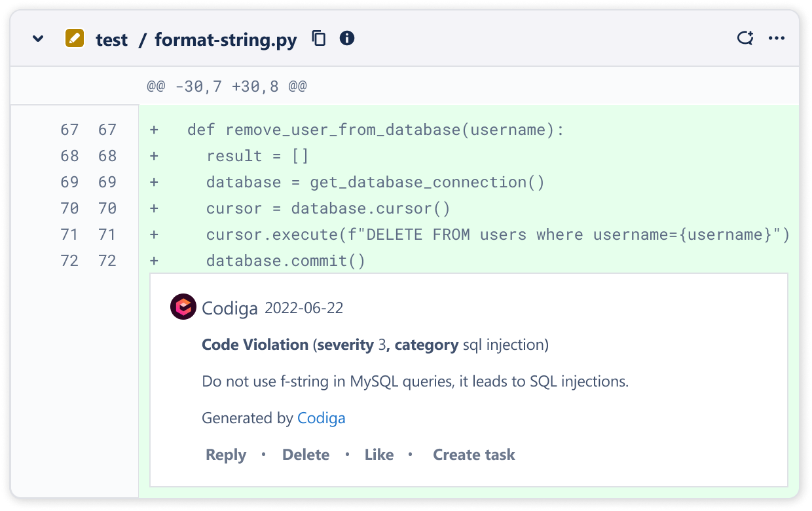This screenshot has height=511, width=812.
Task: Add a comment to this file
Action: [x=745, y=39]
